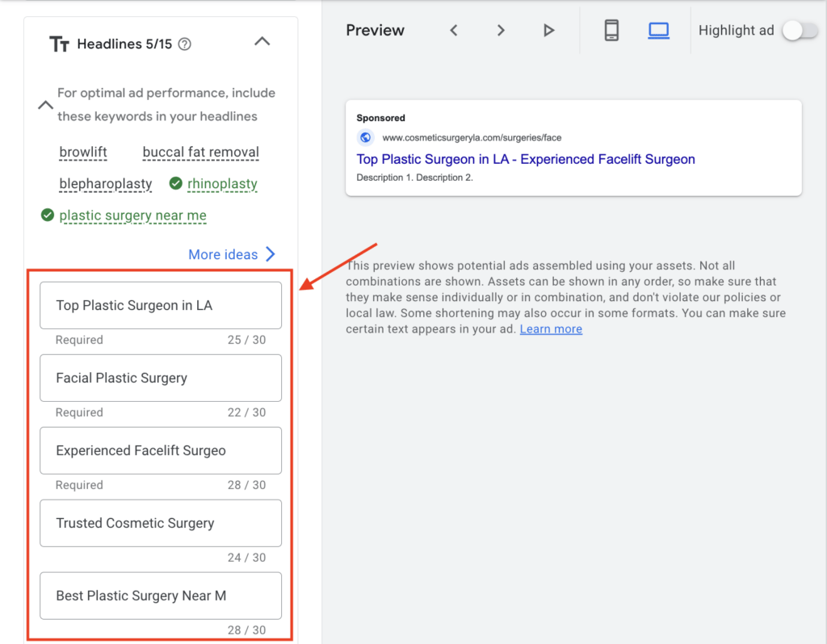Show next ad preview

coord(501,31)
